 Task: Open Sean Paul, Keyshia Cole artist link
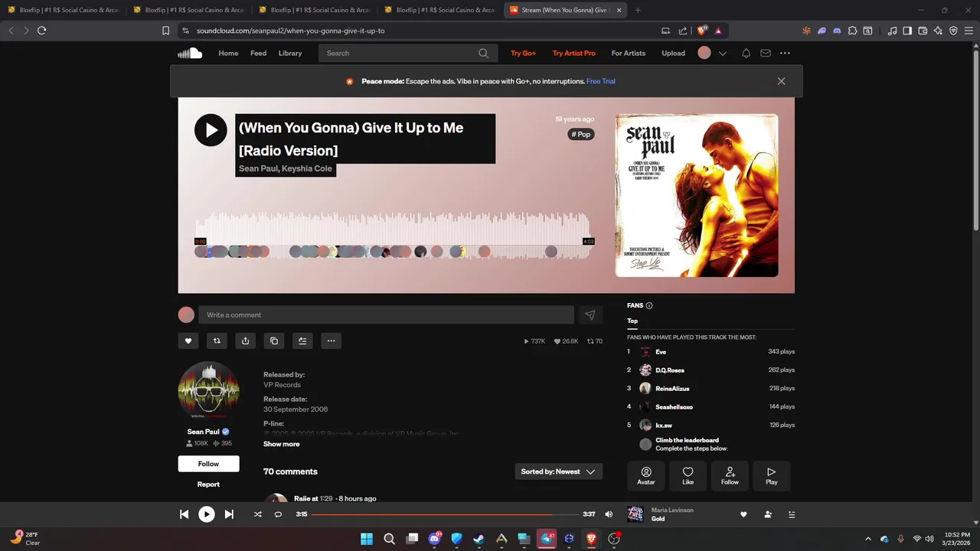(286, 168)
